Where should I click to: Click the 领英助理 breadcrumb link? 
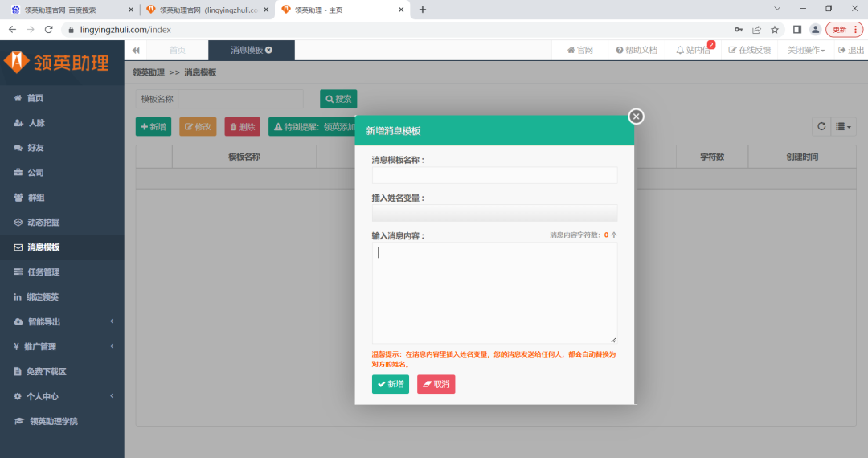coord(149,72)
